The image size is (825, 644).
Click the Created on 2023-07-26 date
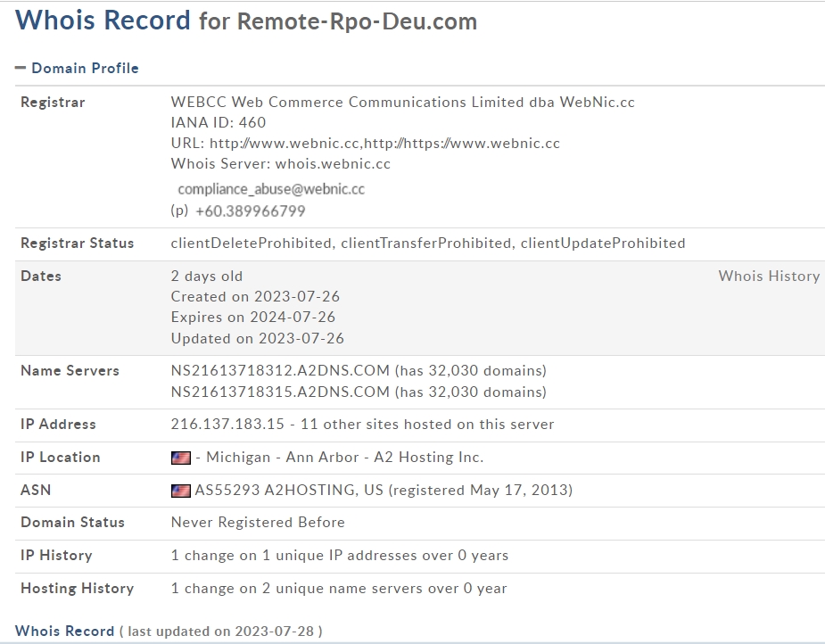tap(255, 297)
